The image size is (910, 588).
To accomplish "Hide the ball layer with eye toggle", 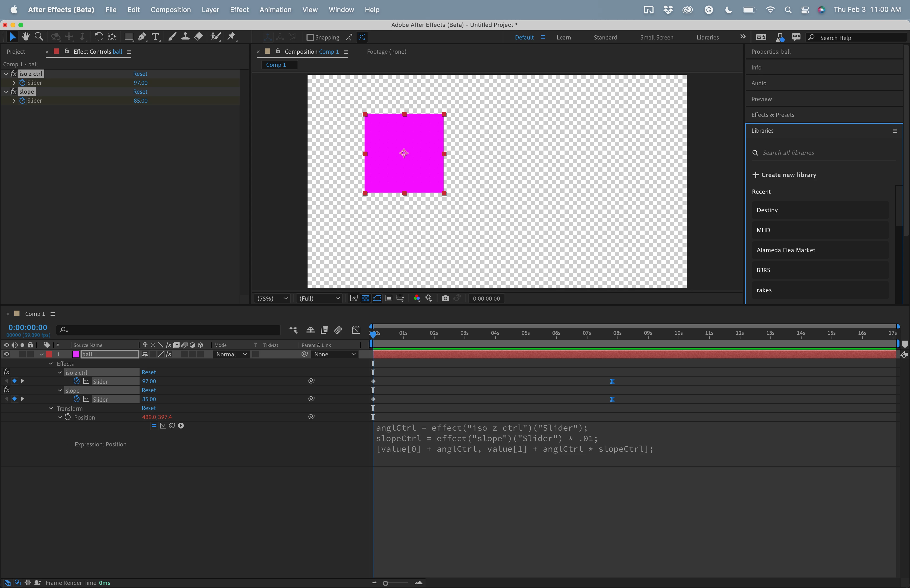I will tap(7, 354).
